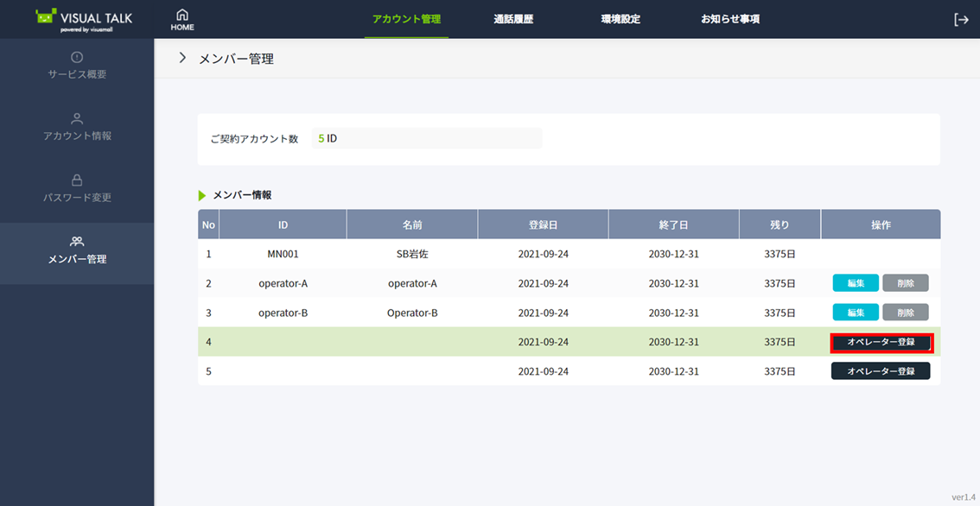The width and height of the screenshot is (980, 506).
Task: Register an operator in row 5
Action: click(x=881, y=371)
